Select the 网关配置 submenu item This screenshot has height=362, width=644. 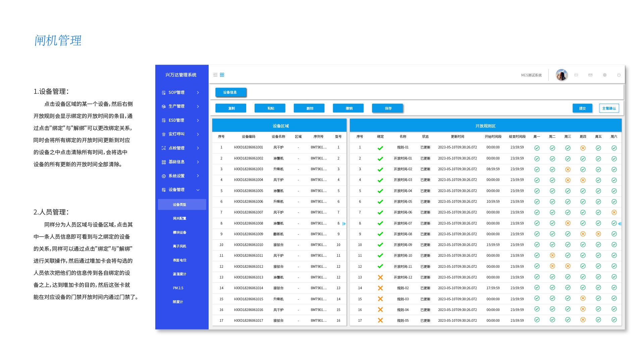click(179, 218)
